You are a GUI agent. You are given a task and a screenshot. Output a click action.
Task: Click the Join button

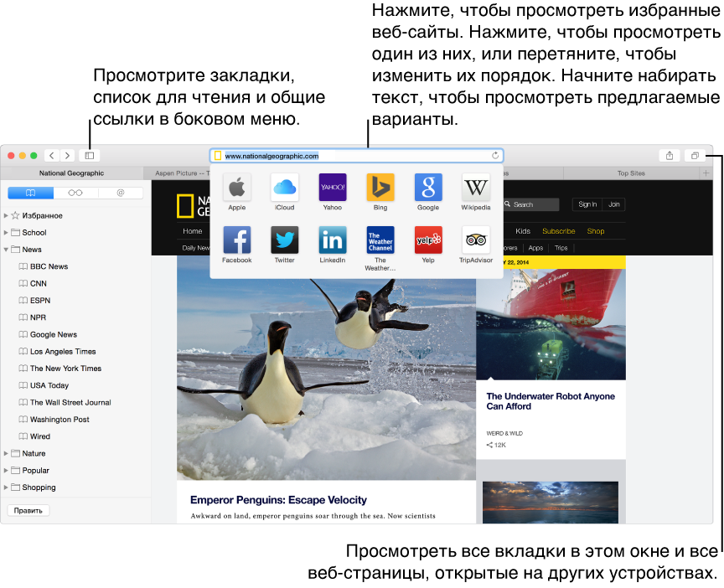[613, 204]
